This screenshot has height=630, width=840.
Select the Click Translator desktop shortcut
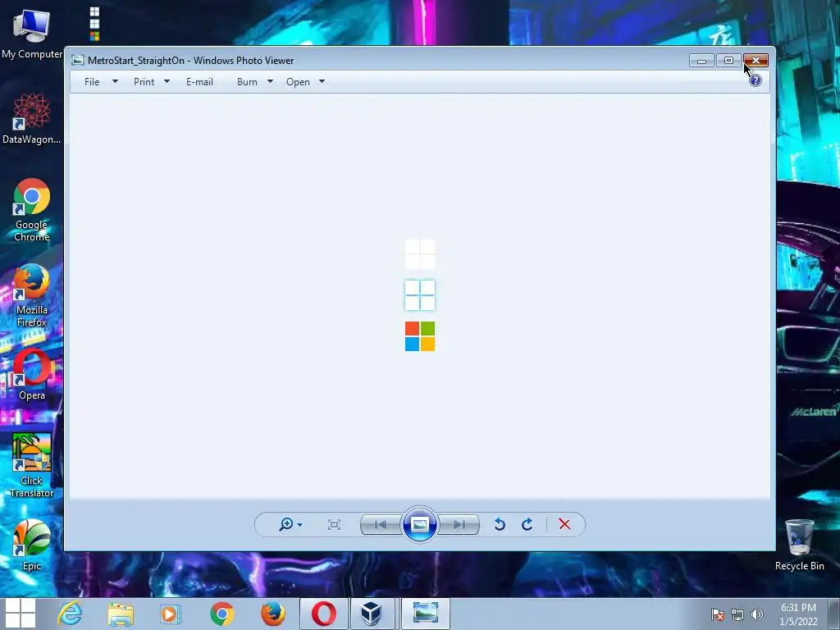pyautogui.click(x=32, y=466)
